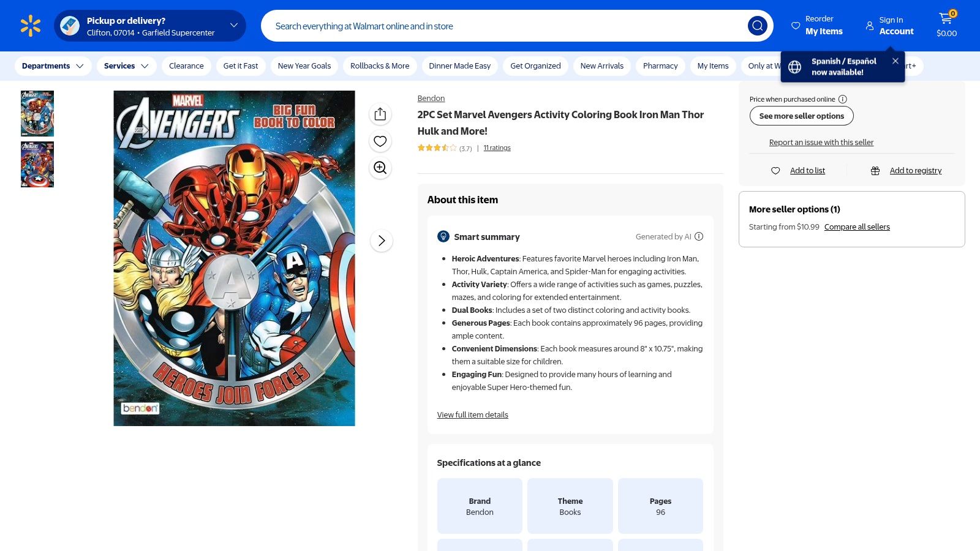Select Pharmacy from the navigation bar
Screen dimensions: 980x551
point(660,66)
